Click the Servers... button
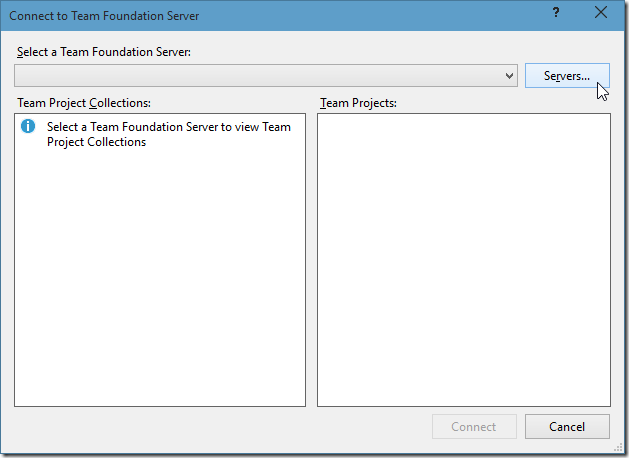Viewport: 629px width, 458px height. coord(567,75)
